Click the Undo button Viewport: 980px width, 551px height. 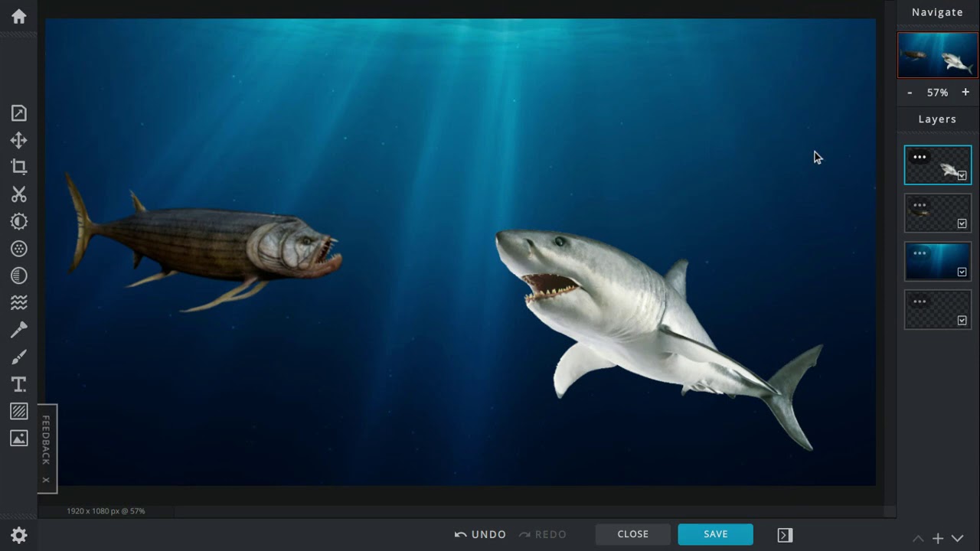point(480,534)
